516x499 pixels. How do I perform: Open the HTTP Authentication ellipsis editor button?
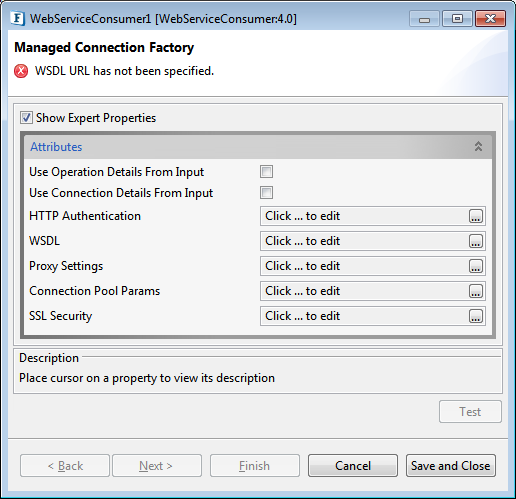476,216
